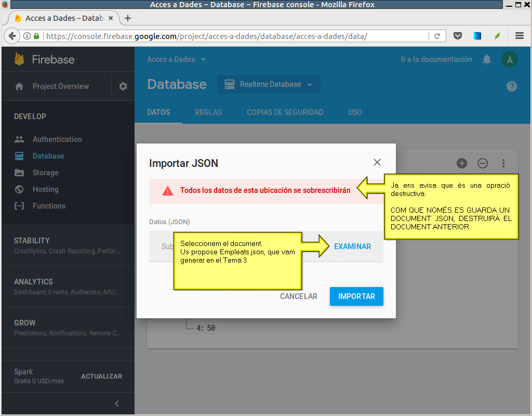Open the Firefox hamburger menu
Image resolution: width=532 pixels, height=416 pixels.
click(520, 36)
